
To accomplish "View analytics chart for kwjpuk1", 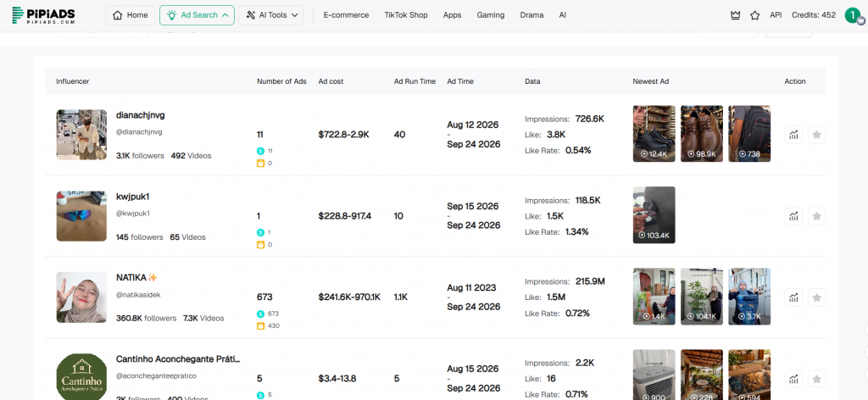I will pyautogui.click(x=793, y=216).
